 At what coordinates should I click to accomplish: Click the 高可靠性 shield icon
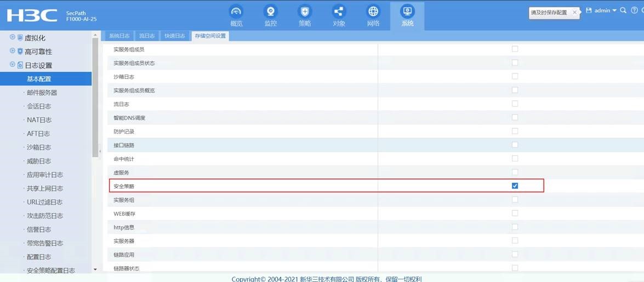[20, 52]
